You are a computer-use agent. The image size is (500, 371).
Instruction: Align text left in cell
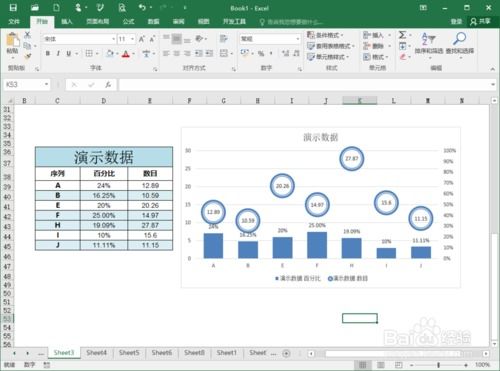tap(166, 53)
